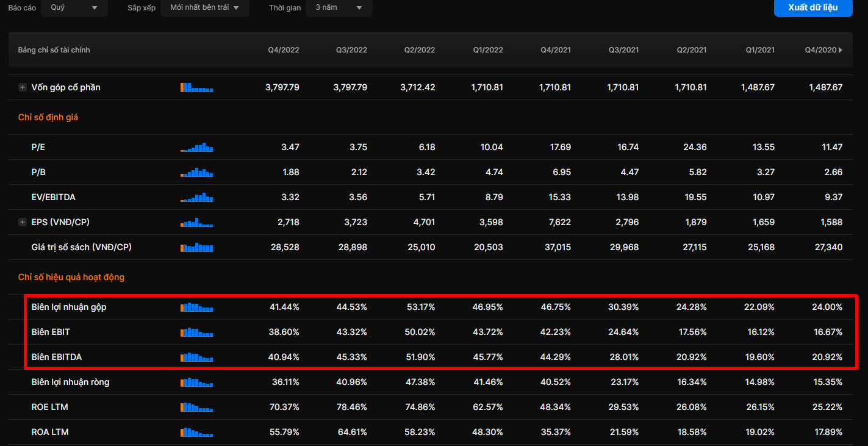Click the P/B row label

[38, 172]
